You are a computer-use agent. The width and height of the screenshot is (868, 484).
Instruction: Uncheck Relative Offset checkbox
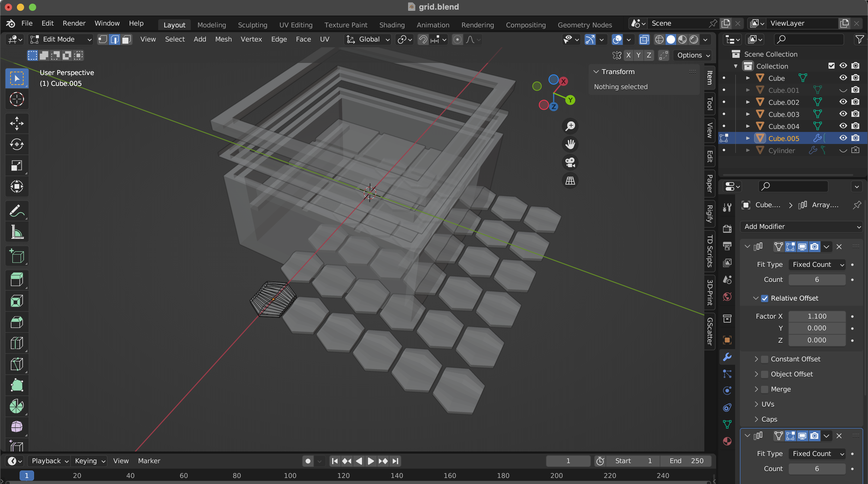pyautogui.click(x=765, y=298)
